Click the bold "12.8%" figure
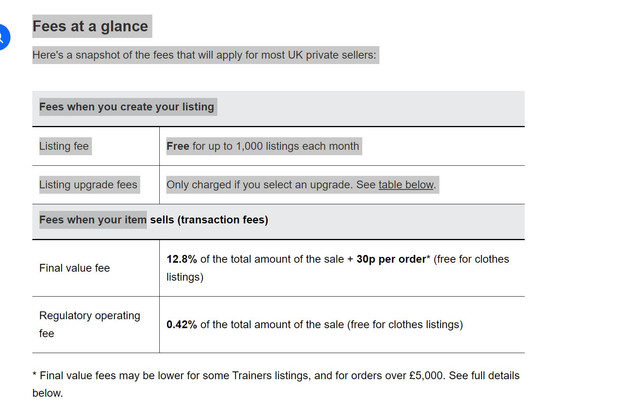The height and width of the screenshot is (407, 640). (182, 259)
